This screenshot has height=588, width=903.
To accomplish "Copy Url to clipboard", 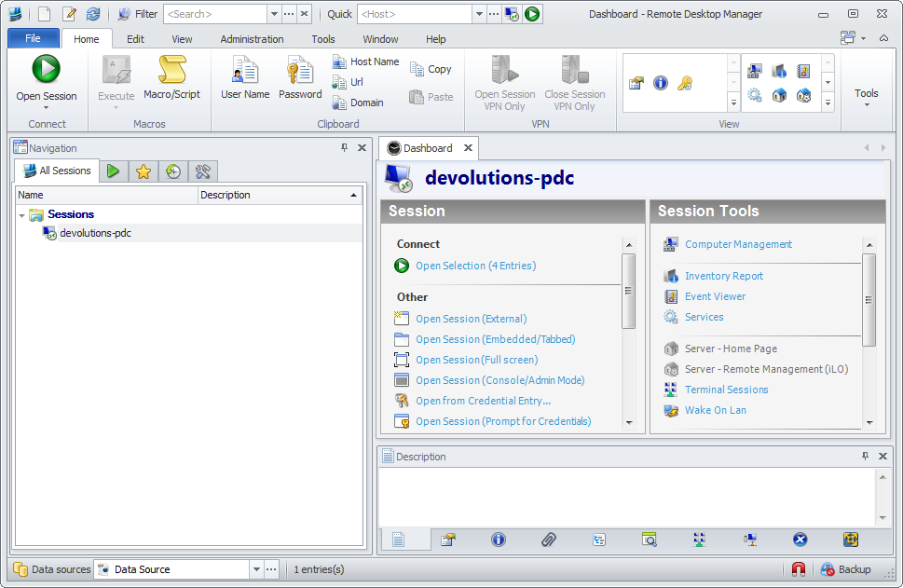I will 348,82.
